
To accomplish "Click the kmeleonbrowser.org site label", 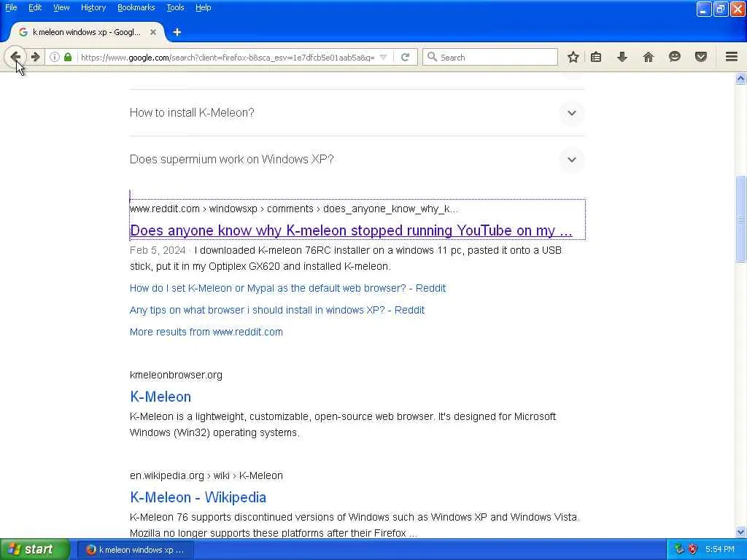I will pos(176,375).
